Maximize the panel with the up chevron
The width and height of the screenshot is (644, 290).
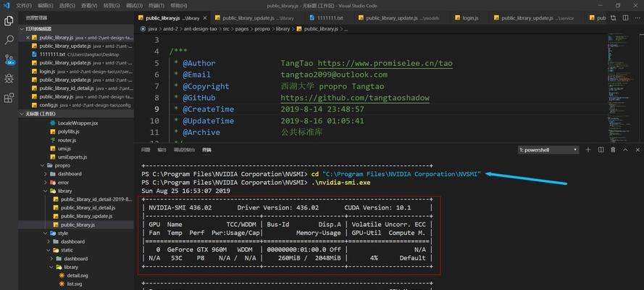tap(625, 150)
